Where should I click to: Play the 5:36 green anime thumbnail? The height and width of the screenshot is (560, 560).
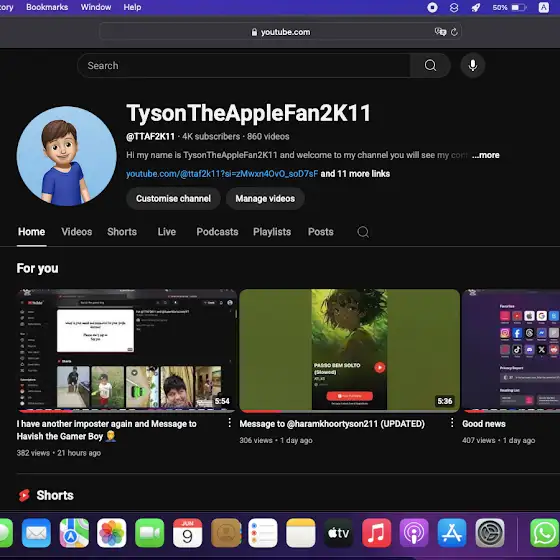point(349,350)
